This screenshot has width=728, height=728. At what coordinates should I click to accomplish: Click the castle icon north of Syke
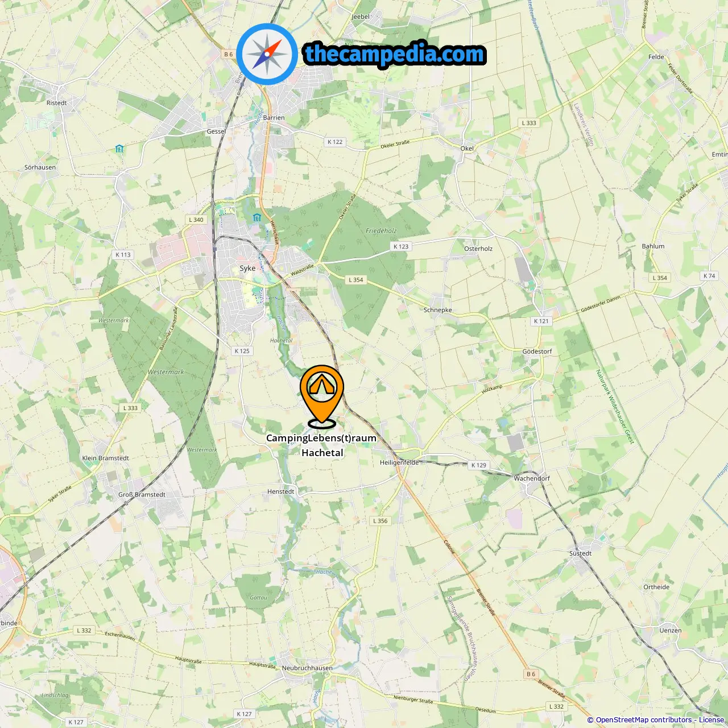pyautogui.click(x=257, y=217)
